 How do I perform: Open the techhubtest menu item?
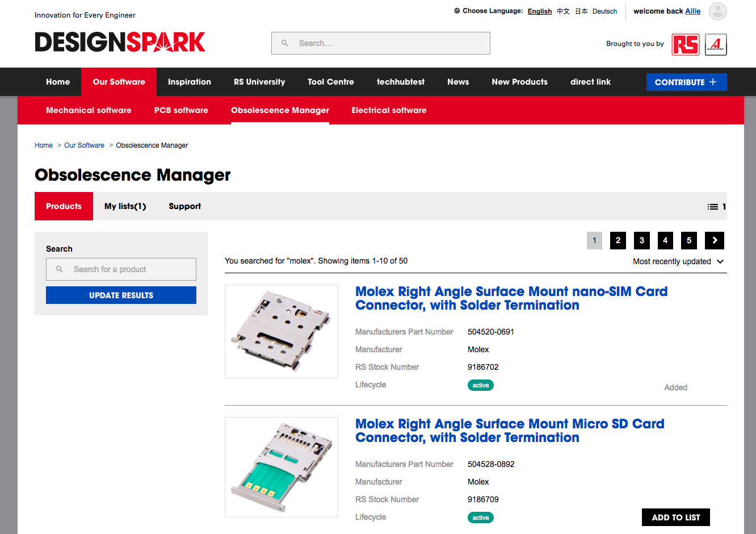(x=401, y=82)
